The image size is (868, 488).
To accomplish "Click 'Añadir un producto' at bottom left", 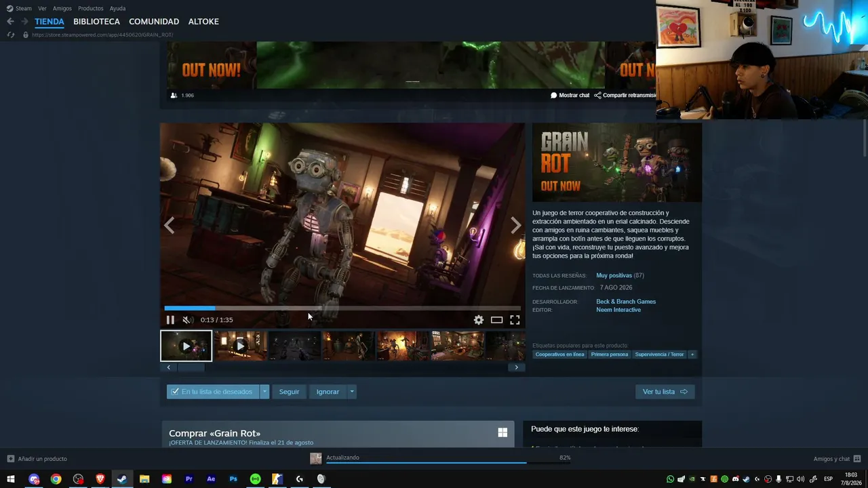I will [37, 459].
